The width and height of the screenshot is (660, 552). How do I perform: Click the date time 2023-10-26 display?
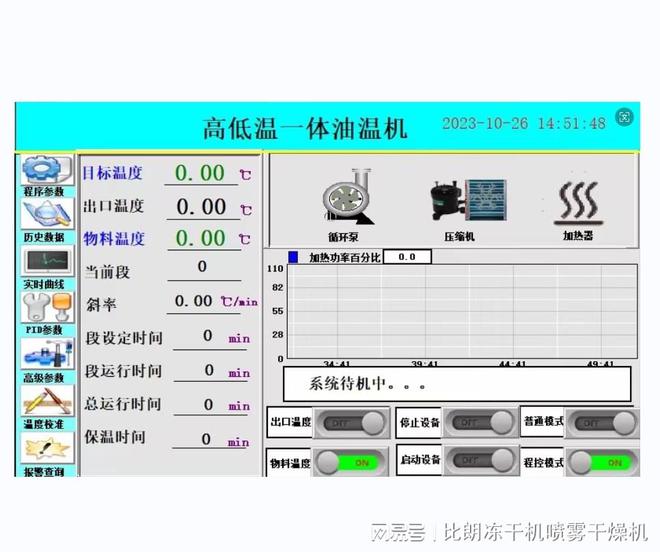(524, 123)
